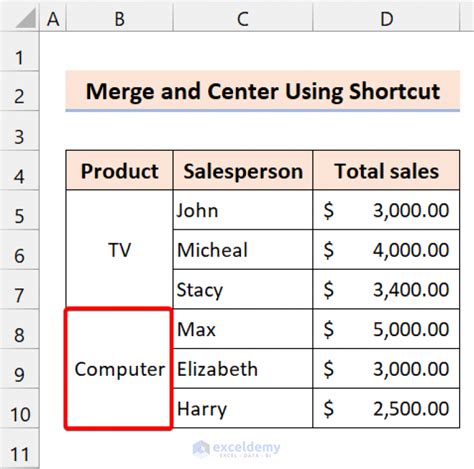Select the Salesperson header cell
This screenshot has width=474, height=469.
click(x=243, y=170)
